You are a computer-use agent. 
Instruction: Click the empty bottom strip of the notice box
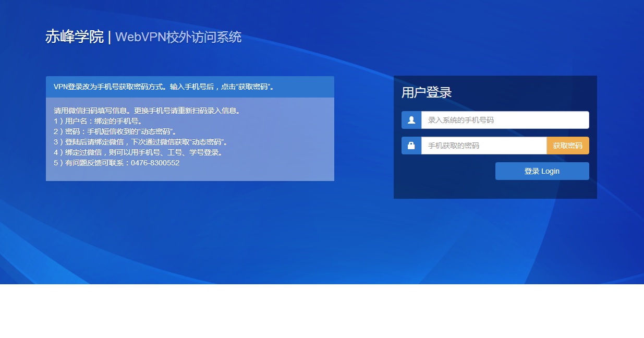190,175
